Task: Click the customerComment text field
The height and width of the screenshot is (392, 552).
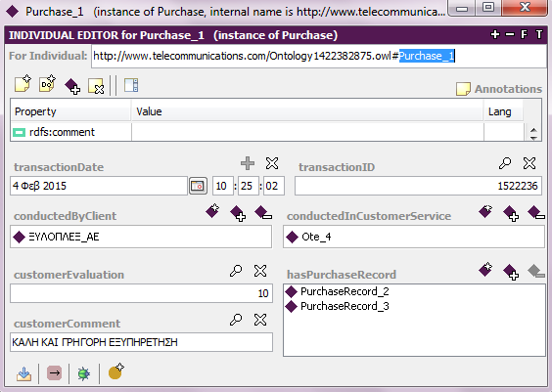Action: click(141, 342)
